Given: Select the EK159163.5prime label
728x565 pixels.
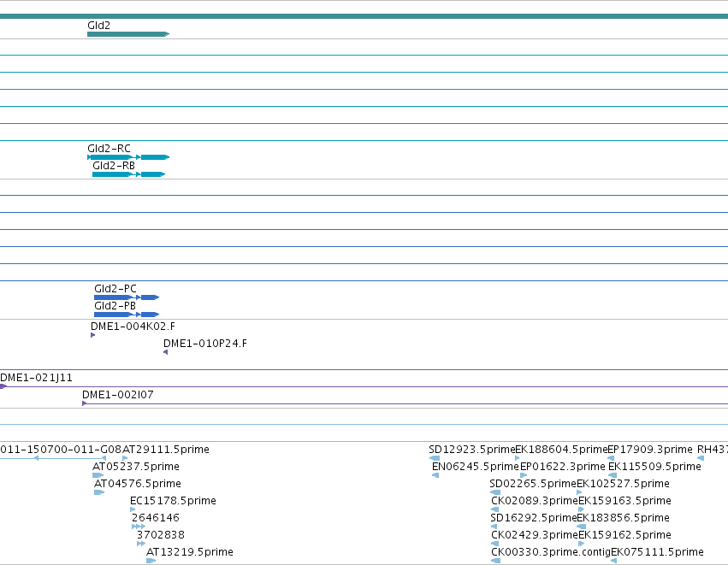Looking at the screenshot, I should pyautogui.click(x=625, y=501).
